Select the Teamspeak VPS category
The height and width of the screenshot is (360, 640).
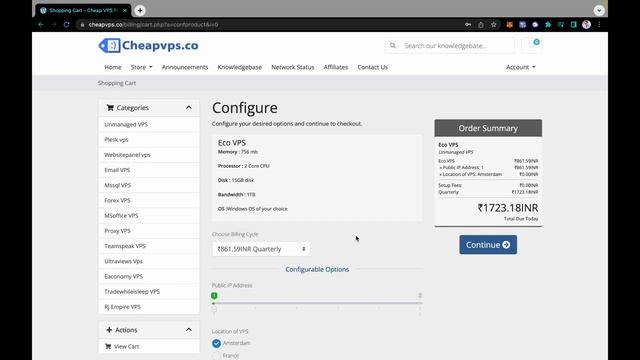coord(149,246)
